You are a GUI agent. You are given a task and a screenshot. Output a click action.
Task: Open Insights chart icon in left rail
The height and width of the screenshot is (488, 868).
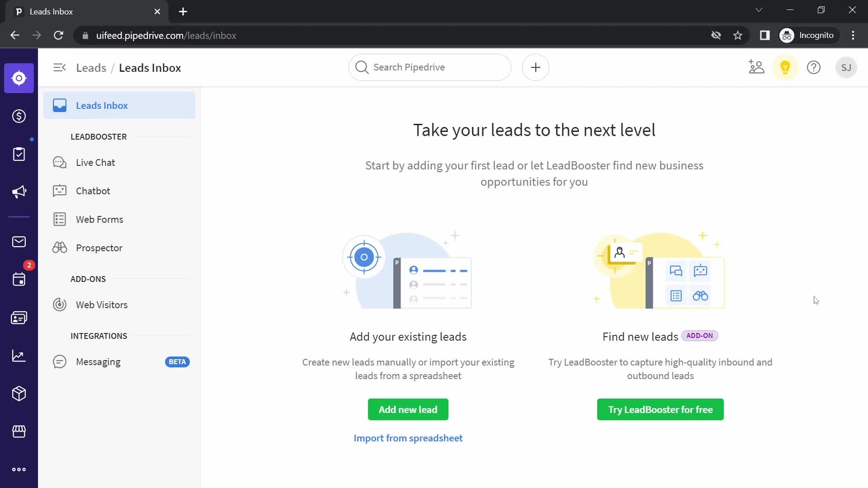click(x=19, y=356)
